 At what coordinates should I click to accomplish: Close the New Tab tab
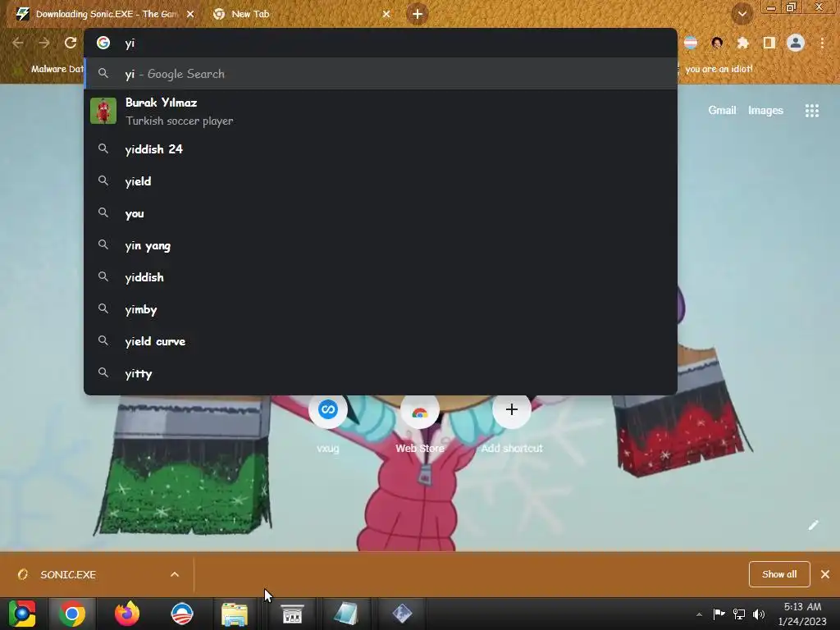[x=386, y=14]
